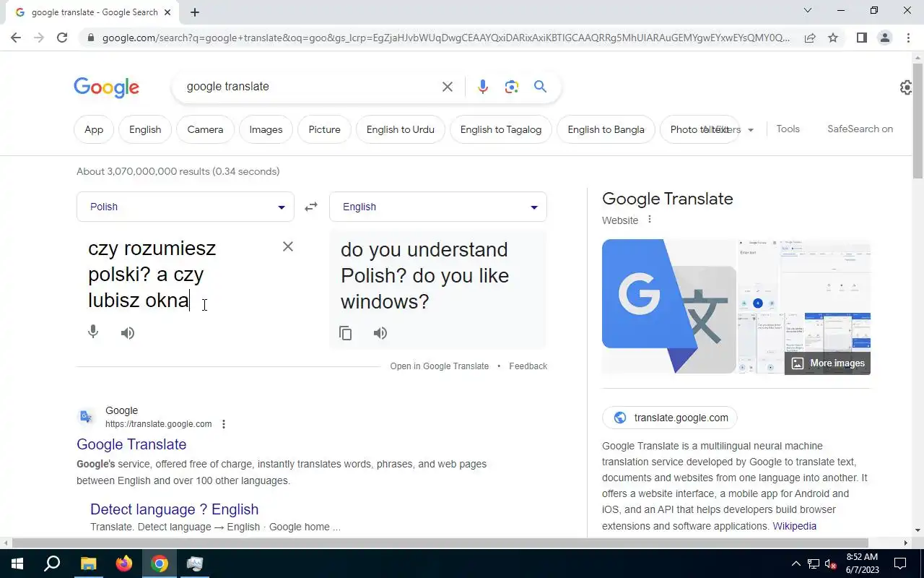Open in Google Translate link

[440, 366]
